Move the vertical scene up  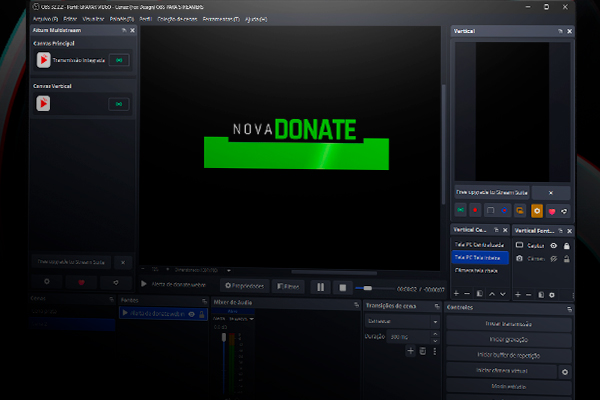(492, 294)
